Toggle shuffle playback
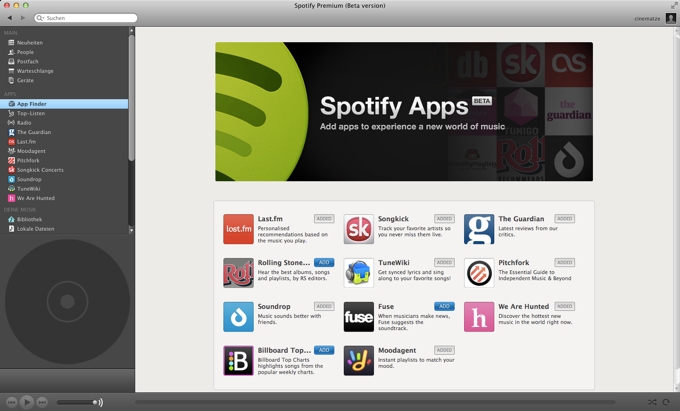 652,402
